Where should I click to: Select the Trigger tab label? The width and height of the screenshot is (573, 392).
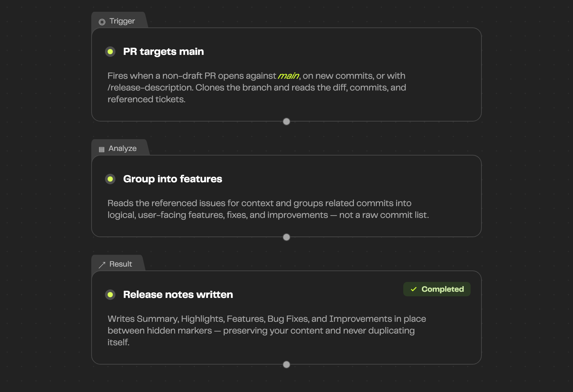[122, 21]
